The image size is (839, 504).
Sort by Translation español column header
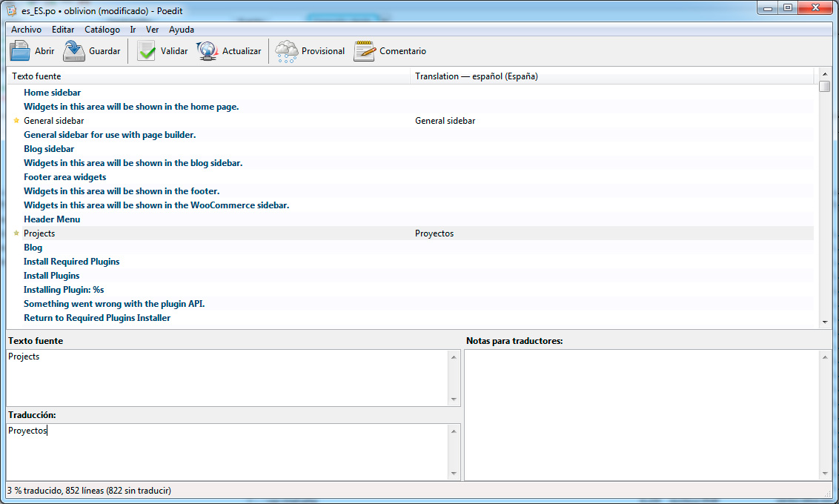[x=612, y=76]
